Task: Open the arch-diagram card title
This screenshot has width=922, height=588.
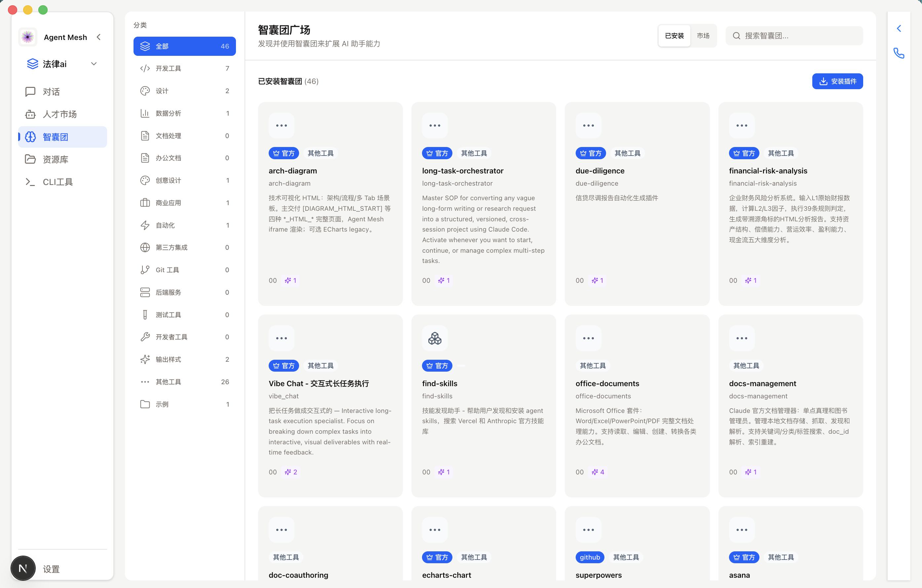Action: coord(292,171)
